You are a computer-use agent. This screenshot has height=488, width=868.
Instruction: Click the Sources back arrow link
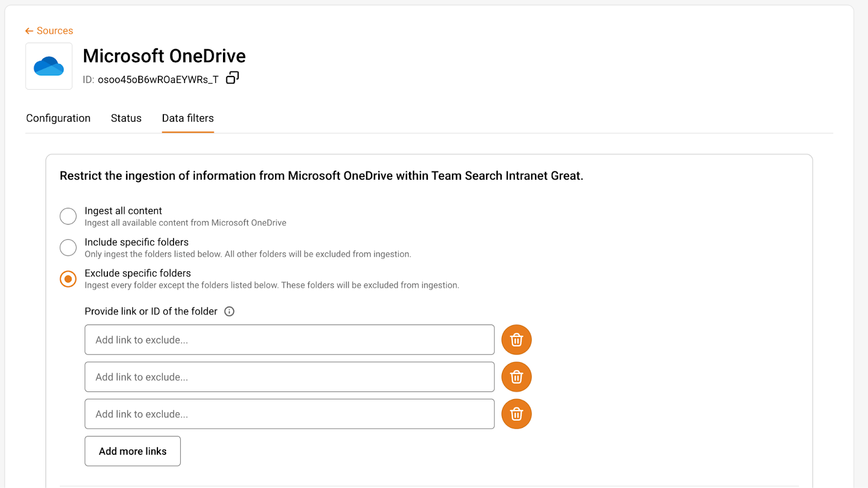tap(49, 31)
